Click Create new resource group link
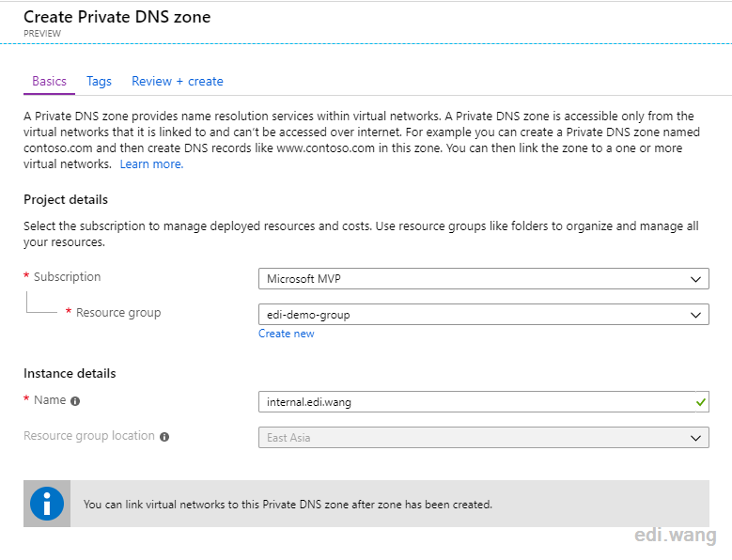 (x=287, y=334)
